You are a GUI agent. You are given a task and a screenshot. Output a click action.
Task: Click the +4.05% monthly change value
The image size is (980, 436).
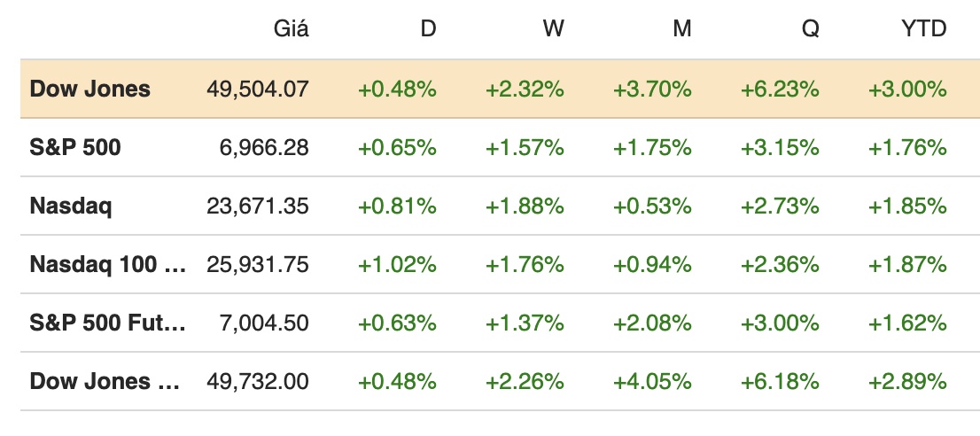click(652, 382)
